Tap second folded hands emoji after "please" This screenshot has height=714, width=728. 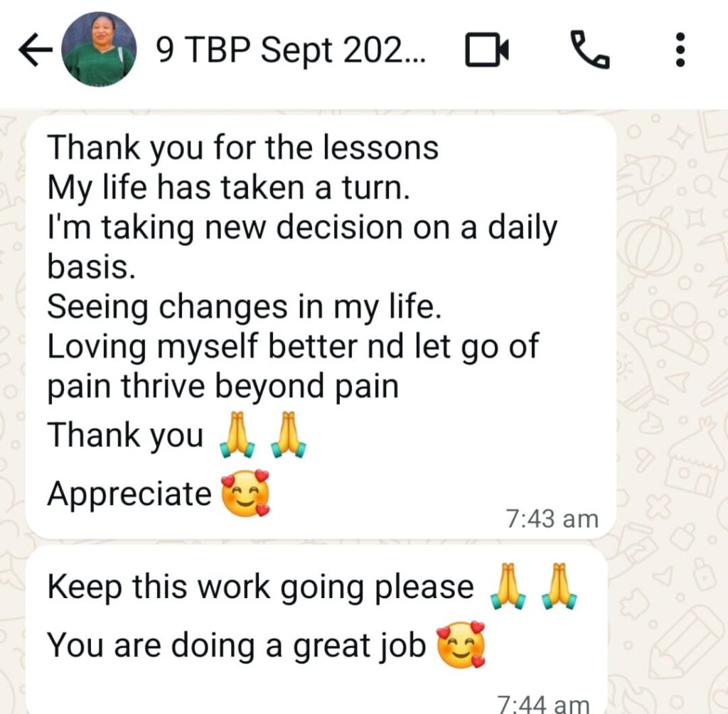point(560,586)
